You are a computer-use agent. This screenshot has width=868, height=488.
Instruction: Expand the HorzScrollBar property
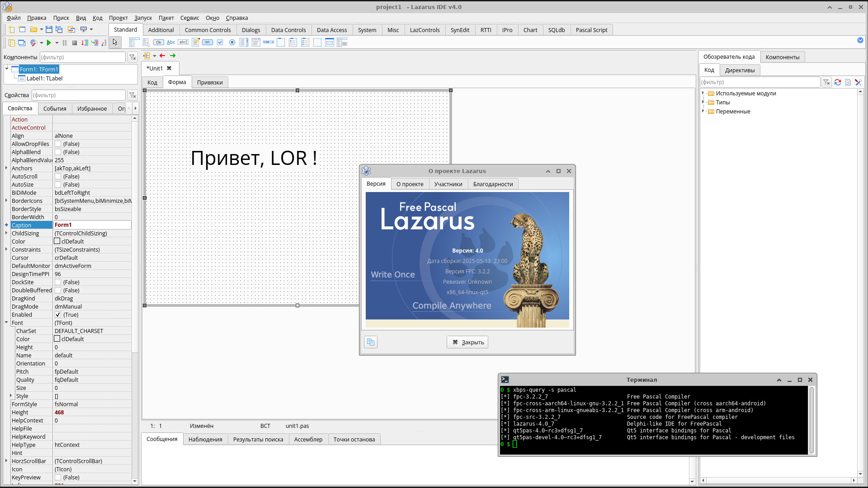pos(6,461)
